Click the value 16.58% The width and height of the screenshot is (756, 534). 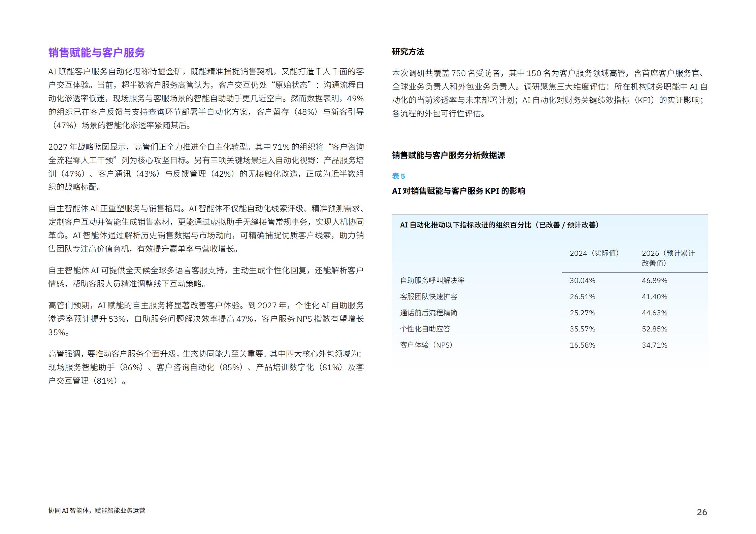[582, 345]
